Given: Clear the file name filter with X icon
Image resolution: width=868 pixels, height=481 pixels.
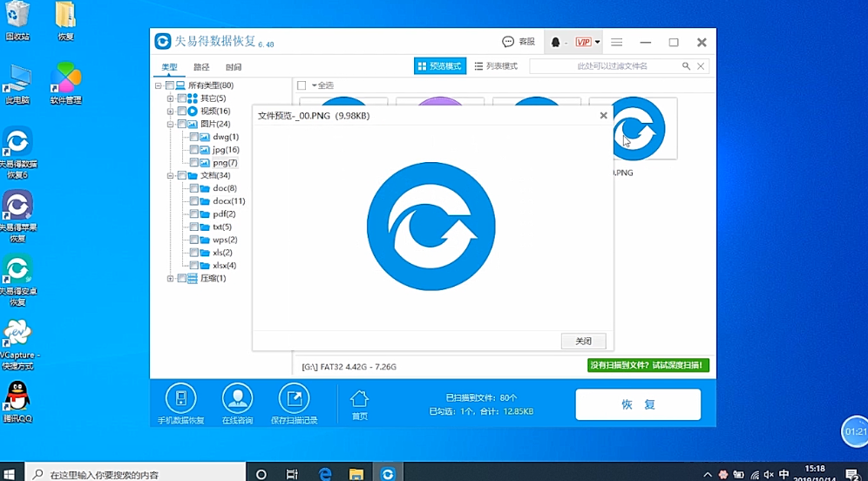Looking at the screenshot, I should (x=701, y=66).
